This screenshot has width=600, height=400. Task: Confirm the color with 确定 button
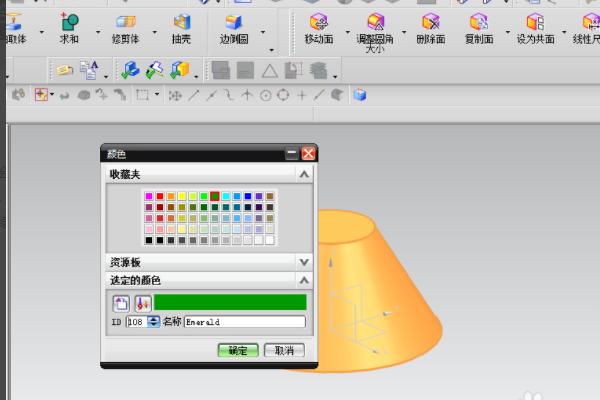(x=238, y=350)
